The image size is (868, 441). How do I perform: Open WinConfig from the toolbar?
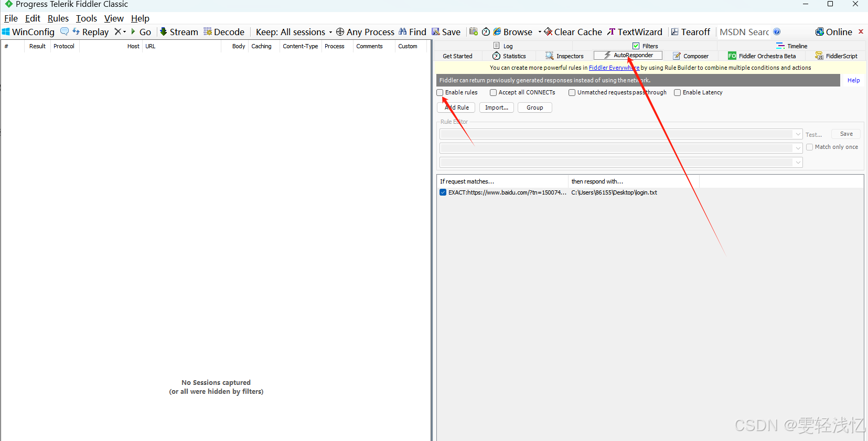(28, 32)
